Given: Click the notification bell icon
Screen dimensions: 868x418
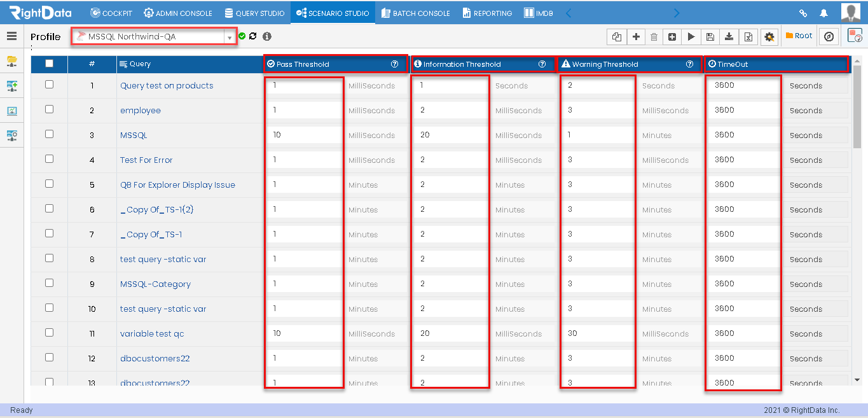Looking at the screenshot, I should 824,13.
